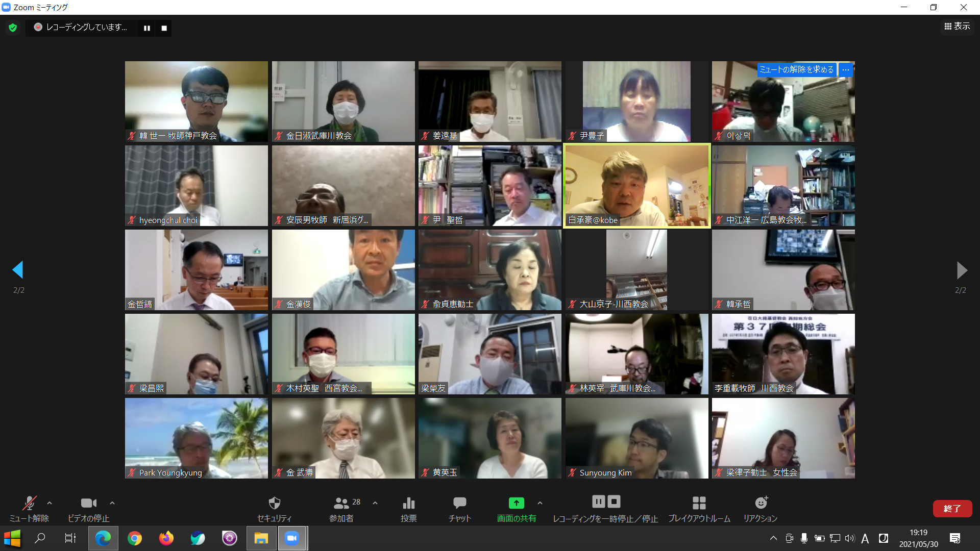Open more options on 이상덕's tile

[x=846, y=70]
